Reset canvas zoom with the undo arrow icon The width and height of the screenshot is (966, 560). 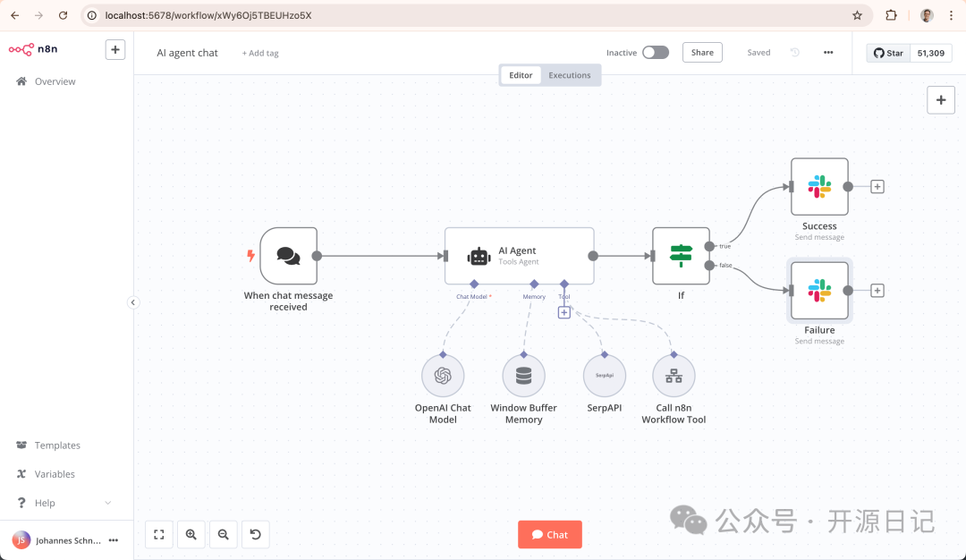point(256,534)
